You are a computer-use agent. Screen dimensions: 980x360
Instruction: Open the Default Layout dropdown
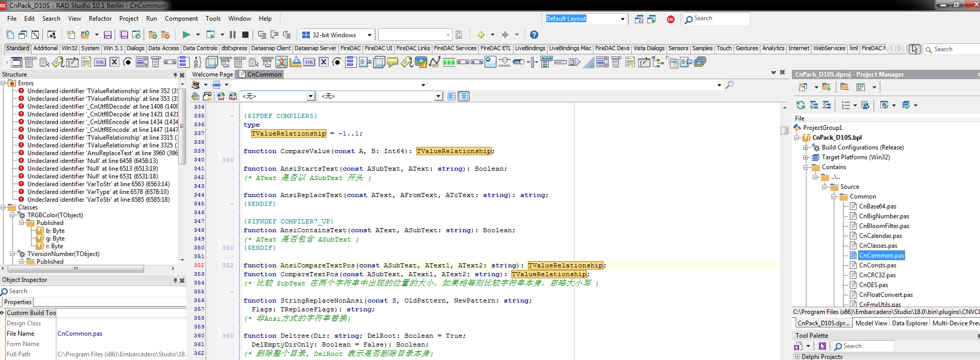(x=623, y=19)
